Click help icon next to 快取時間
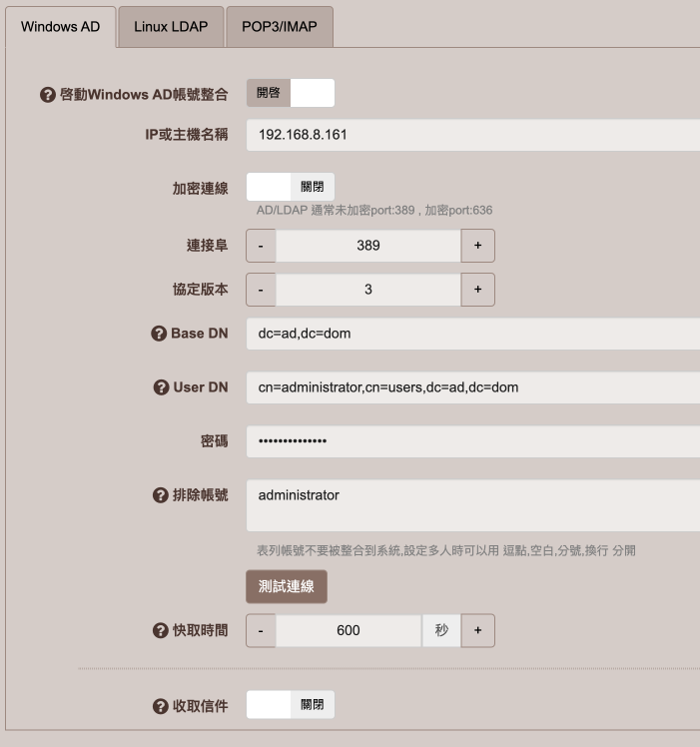 pyautogui.click(x=160, y=630)
